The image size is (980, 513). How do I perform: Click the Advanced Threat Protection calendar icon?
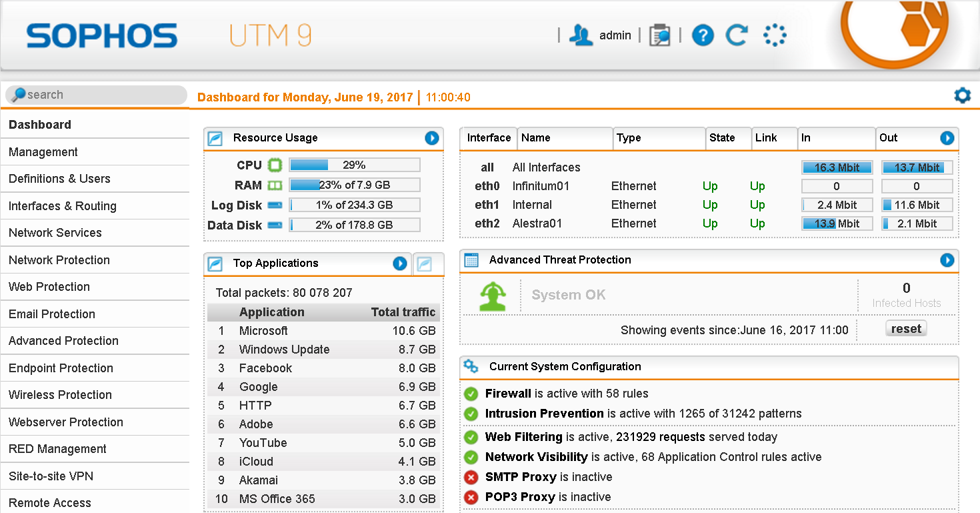pyautogui.click(x=471, y=260)
